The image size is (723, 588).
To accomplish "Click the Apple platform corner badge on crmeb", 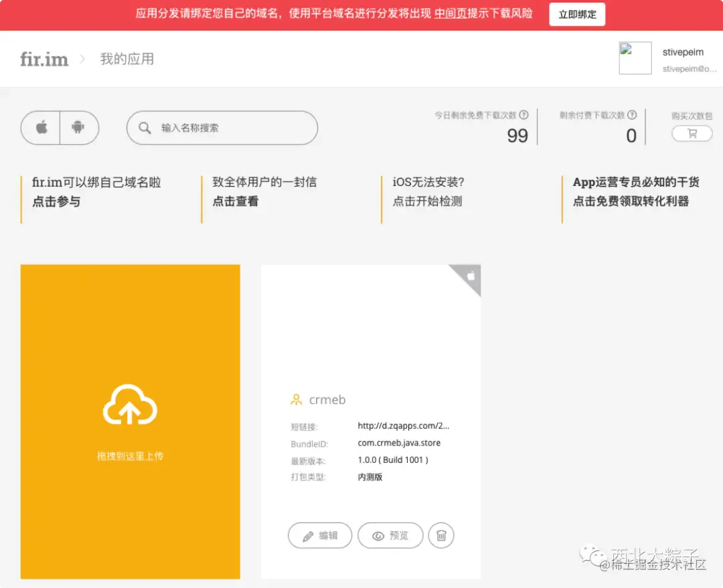I will tap(471, 276).
